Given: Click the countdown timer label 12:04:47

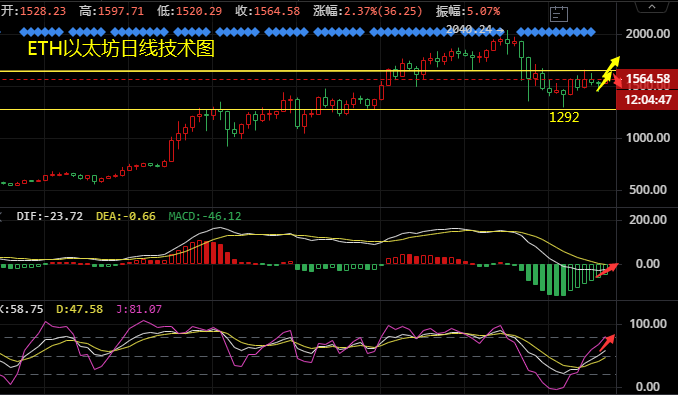Looking at the screenshot, I should [x=647, y=100].
